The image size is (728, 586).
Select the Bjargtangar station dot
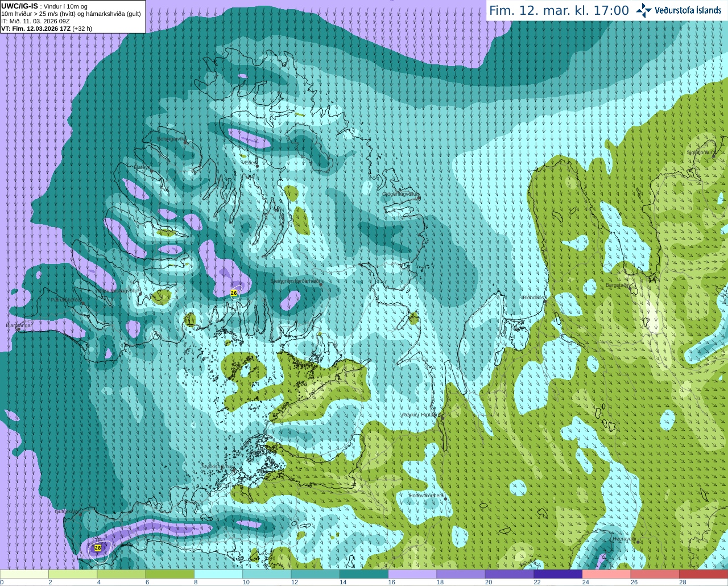tap(18, 329)
